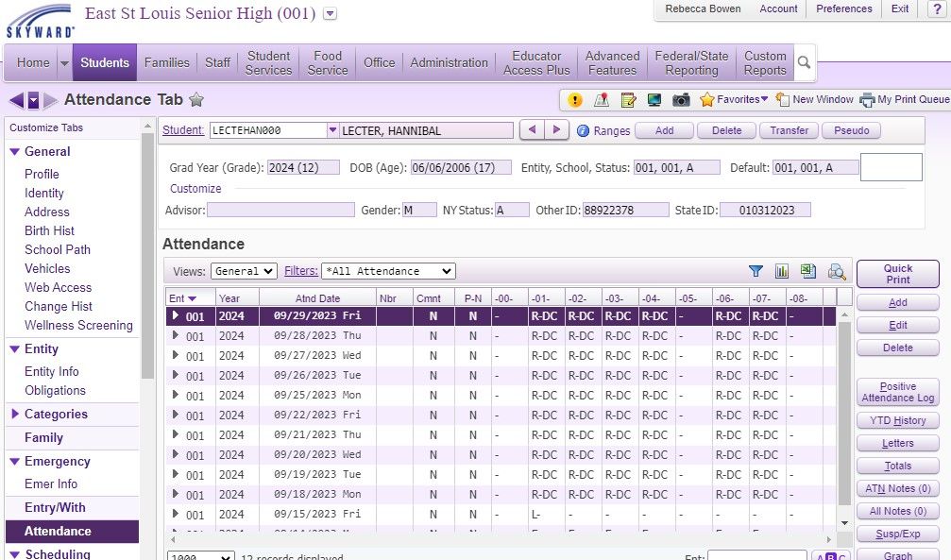This screenshot has width=951, height=560.
Task: Open the All Attendance filter dropdown
Action: [x=388, y=271]
